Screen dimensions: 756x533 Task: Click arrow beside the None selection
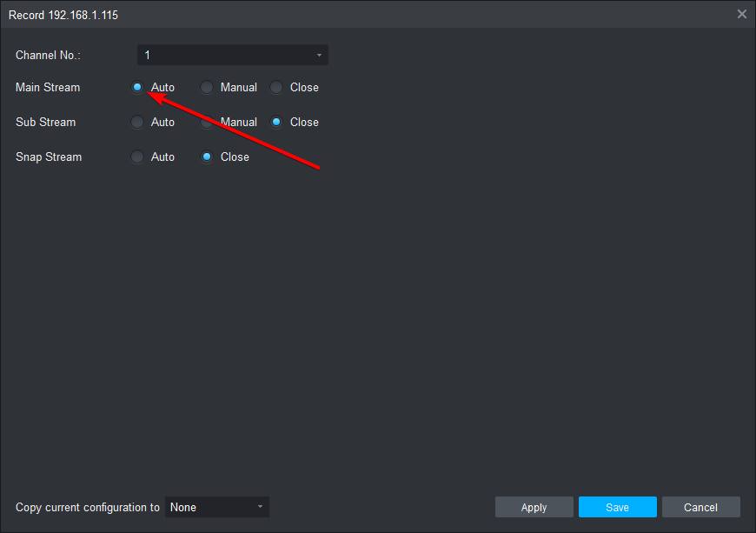click(x=260, y=507)
